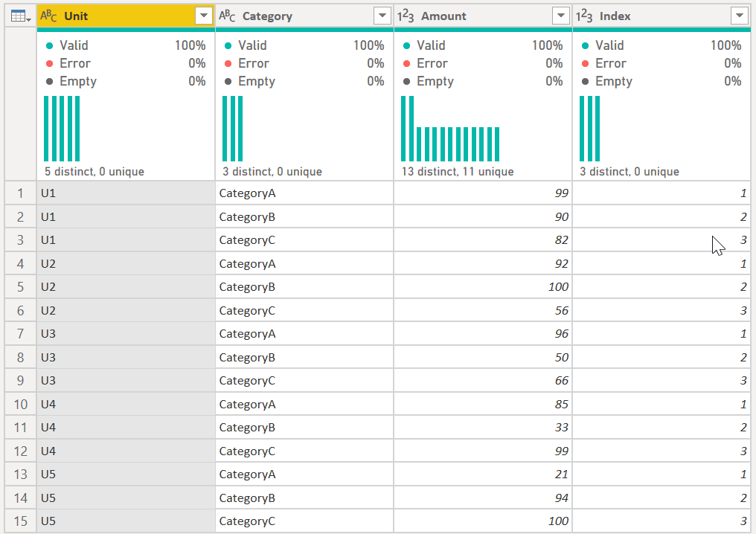Screen dimensions: 756x534
Task: Open the Index column filter dropdown
Action: [739, 16]
